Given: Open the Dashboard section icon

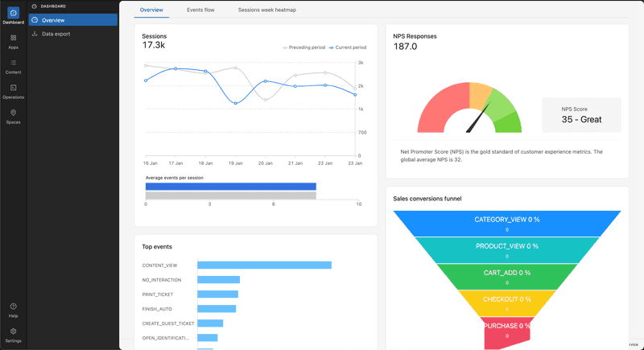Looking at the screenshot, I should 13,13.
